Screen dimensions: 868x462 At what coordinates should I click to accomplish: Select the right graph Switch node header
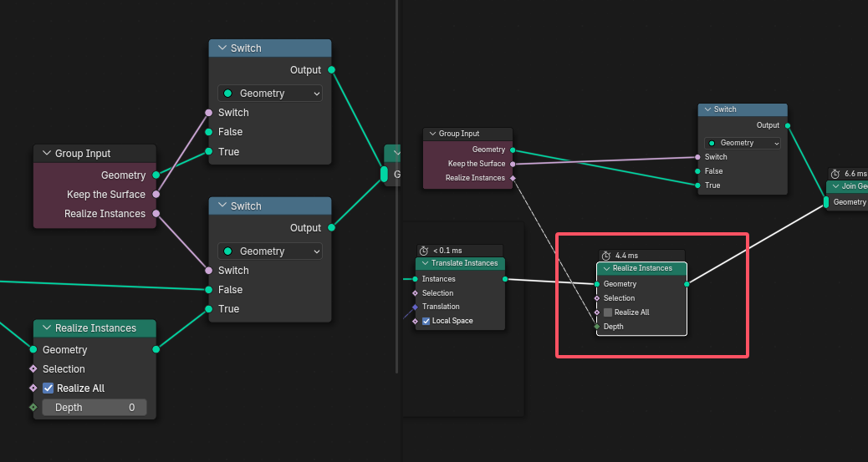point(743,109)
